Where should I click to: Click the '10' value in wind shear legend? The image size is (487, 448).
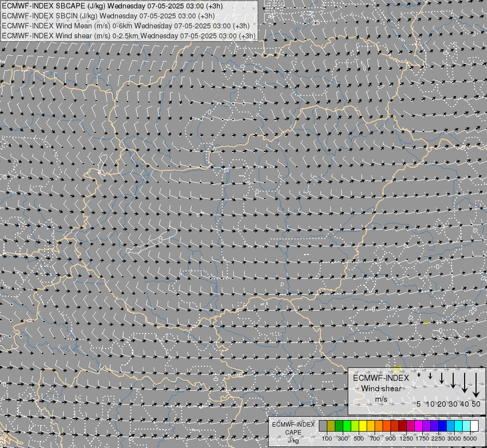tap(430, 404)
